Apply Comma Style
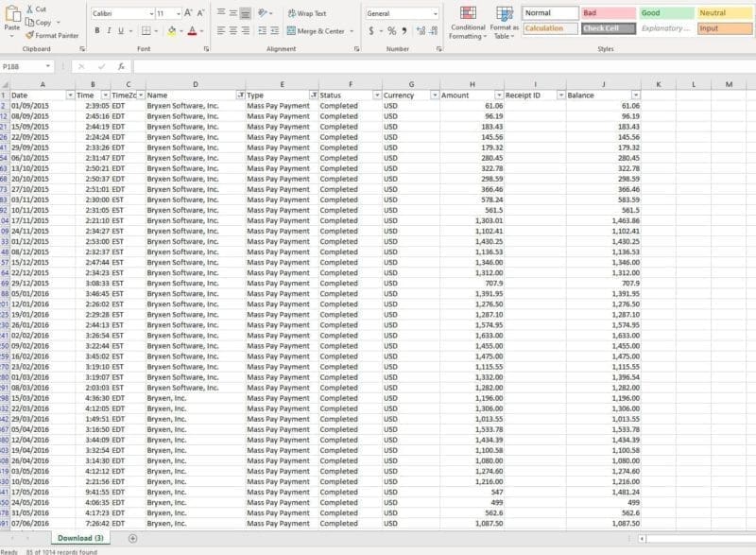 tap(404, 31)
